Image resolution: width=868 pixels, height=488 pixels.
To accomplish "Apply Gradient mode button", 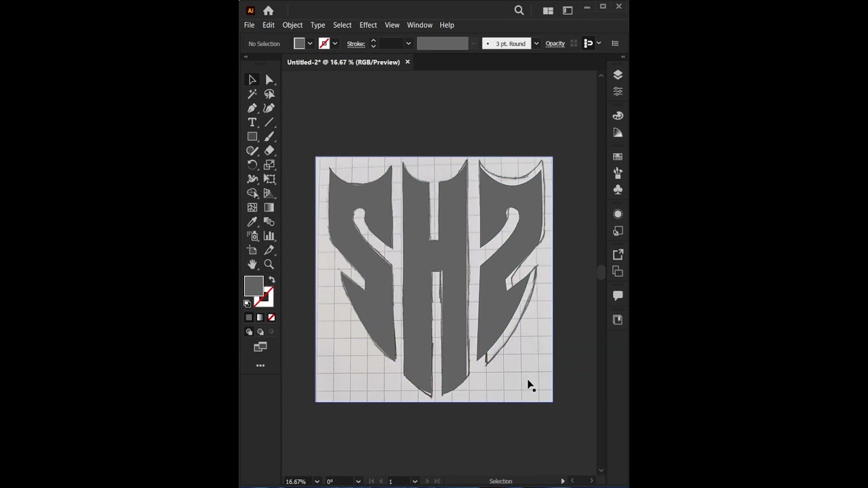I will [x=260, y=317].
